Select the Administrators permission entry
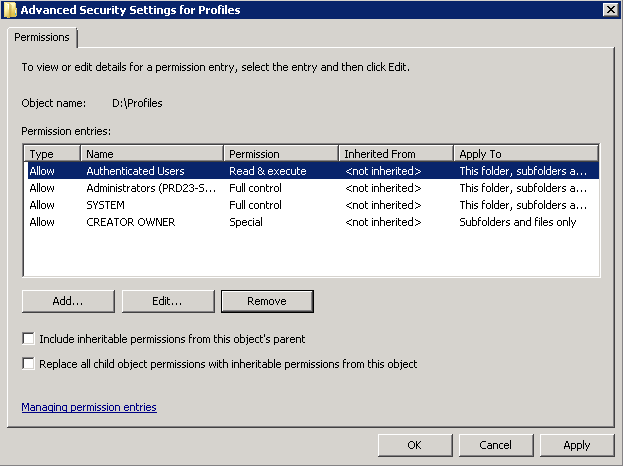Viewport: 623px width, 466px height. click(312, 188)
